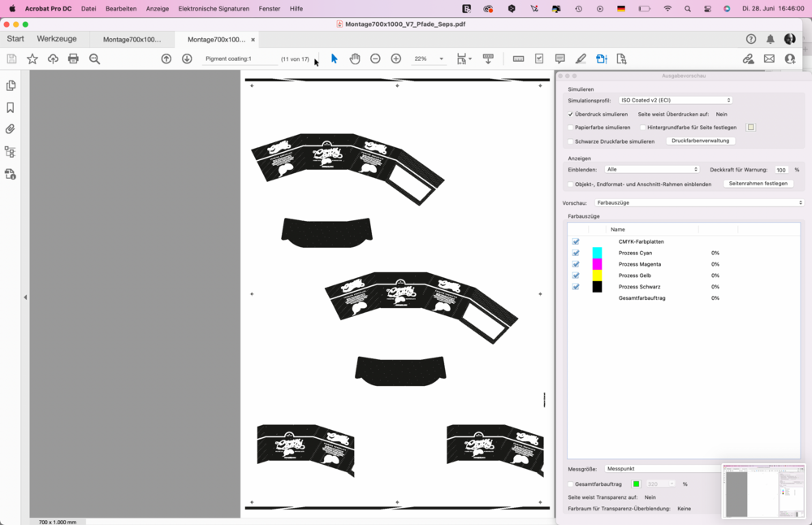Screen dimensions: 812x525
Task: Open the notifications bell
Action: coord(771,39)
